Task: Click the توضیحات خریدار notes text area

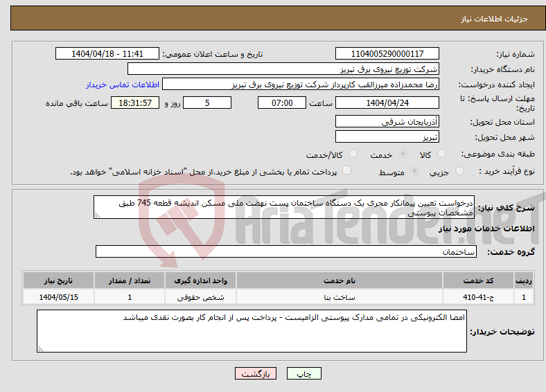Action: click(x=252, y=331)
